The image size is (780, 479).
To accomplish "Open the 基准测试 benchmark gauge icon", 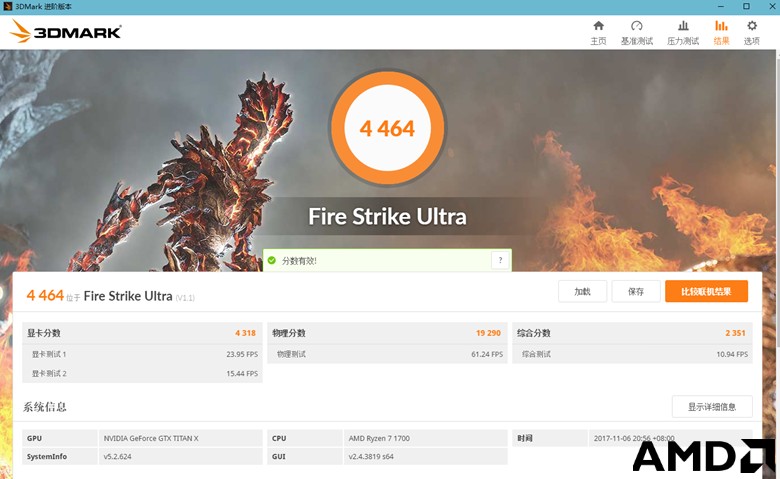I will pyautogui.click(x=636, y=33).
